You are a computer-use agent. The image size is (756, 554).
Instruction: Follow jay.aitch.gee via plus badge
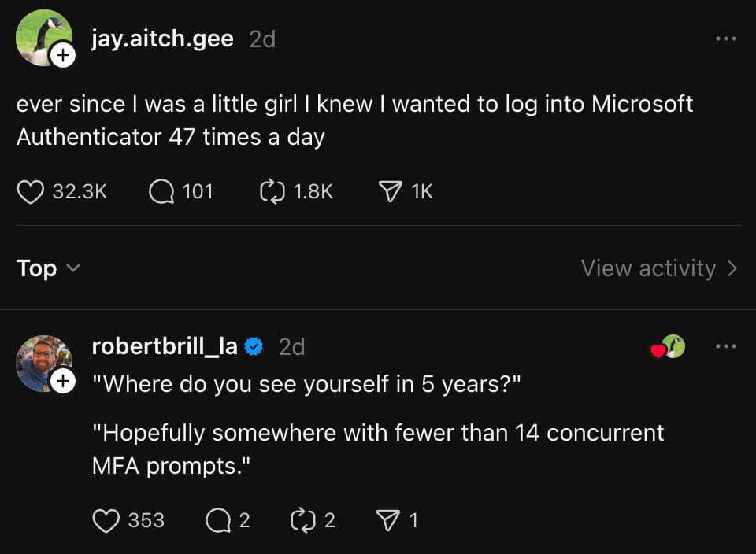[x=62, y=55]
